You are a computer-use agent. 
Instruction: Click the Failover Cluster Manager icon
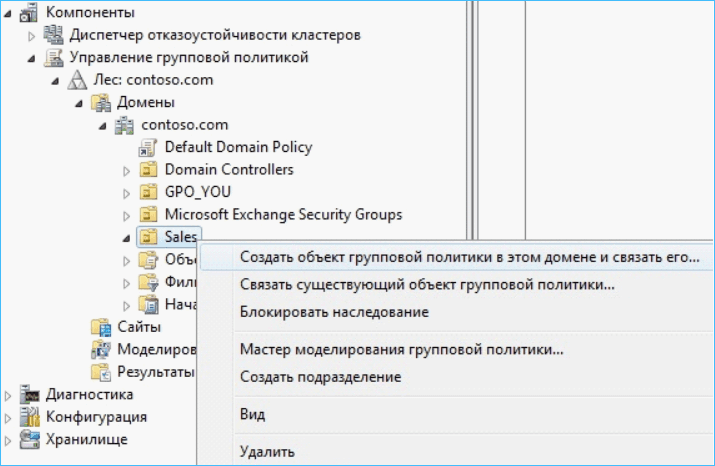(53, 35)
